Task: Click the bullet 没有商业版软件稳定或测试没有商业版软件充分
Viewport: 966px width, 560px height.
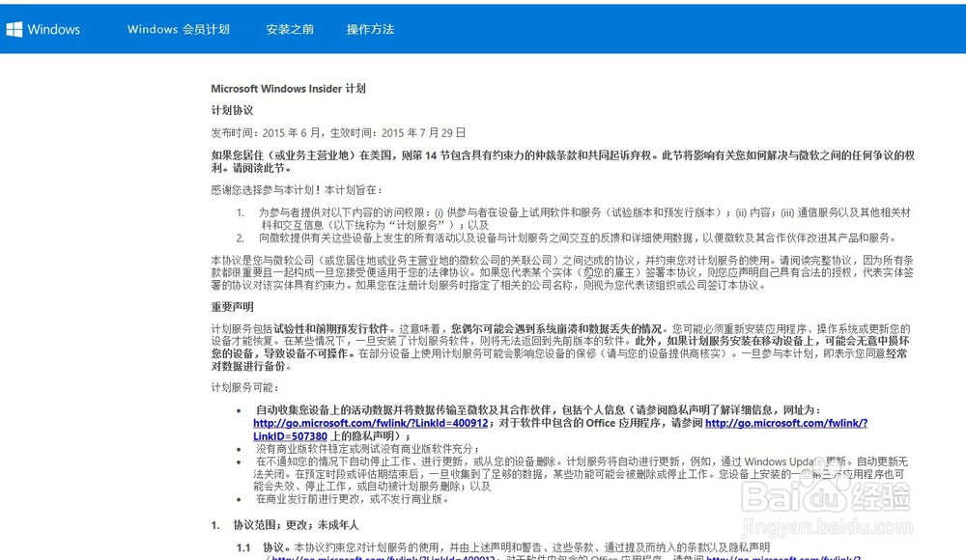Action: tap(368, 449)
